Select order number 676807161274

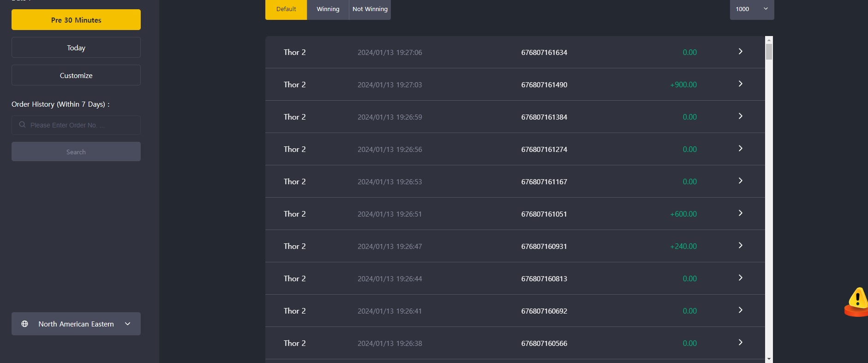pyautogui.click(x=544, y=150)
